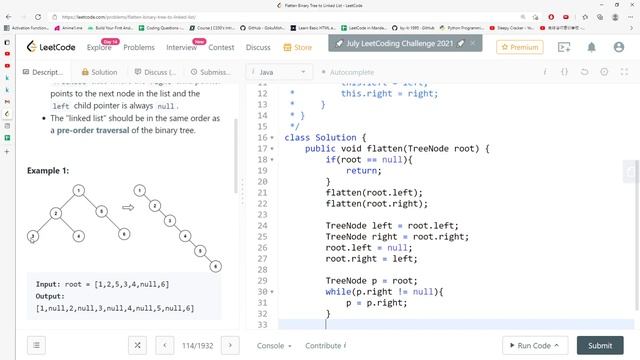Open the problem list icon at bottom left

tap(36, 345)
